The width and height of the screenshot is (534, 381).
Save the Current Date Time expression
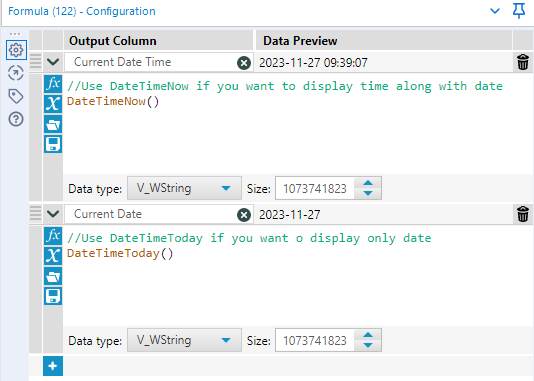[x=53, y=144]
